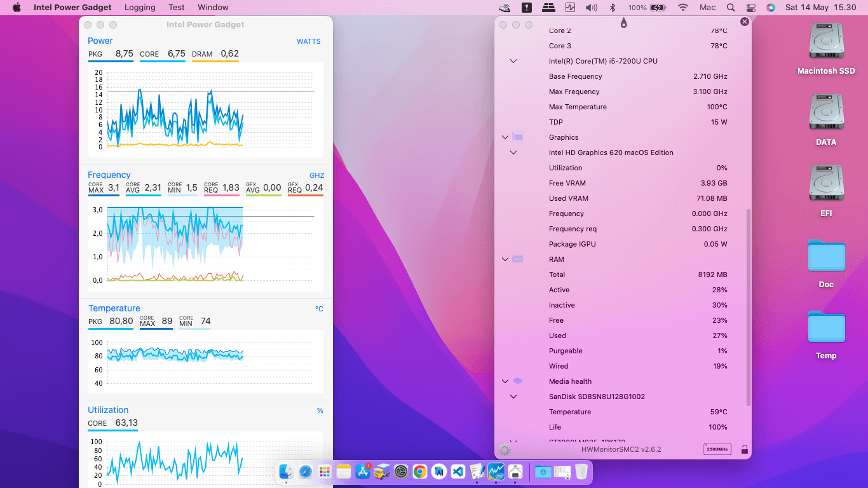Viewport: 868px width, 488px height.
Task: Collapse the RAM section
Action: 505,259
